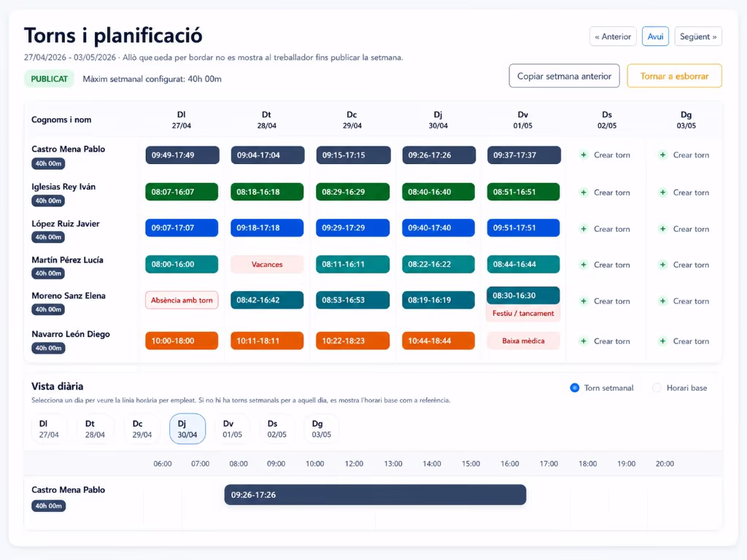
Task: Click Copiar setmana anterior button
Action: [564, 76]
